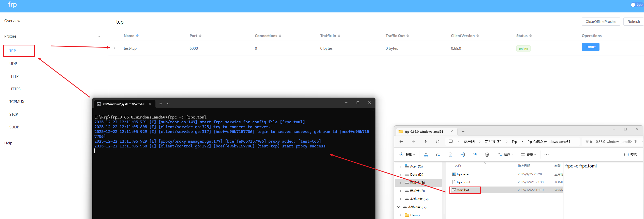Click the blue Traffic button
Viewport: 644px width, 219px height.
pos(590,47)
